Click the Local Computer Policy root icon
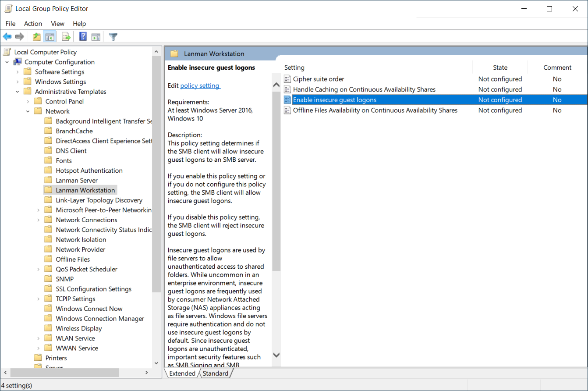The width and height of the screenshot is (588, 391). (x=7, y=52)
